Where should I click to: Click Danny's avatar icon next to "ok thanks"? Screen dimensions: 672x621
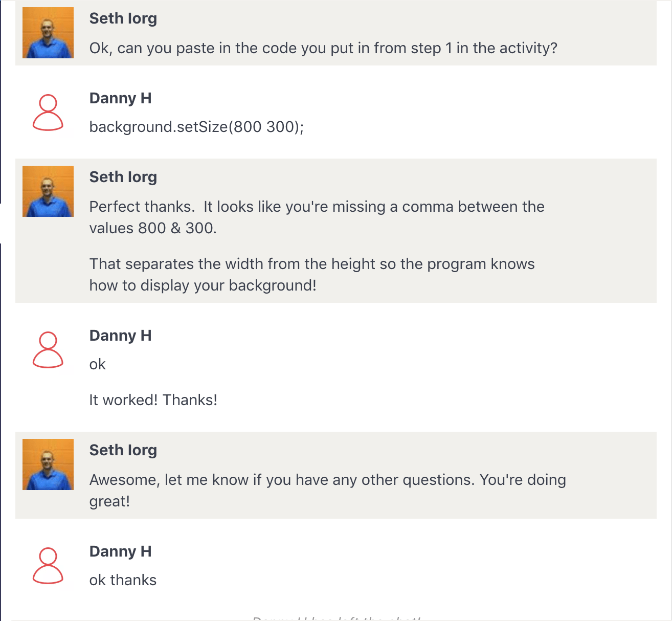pos(48,566)
